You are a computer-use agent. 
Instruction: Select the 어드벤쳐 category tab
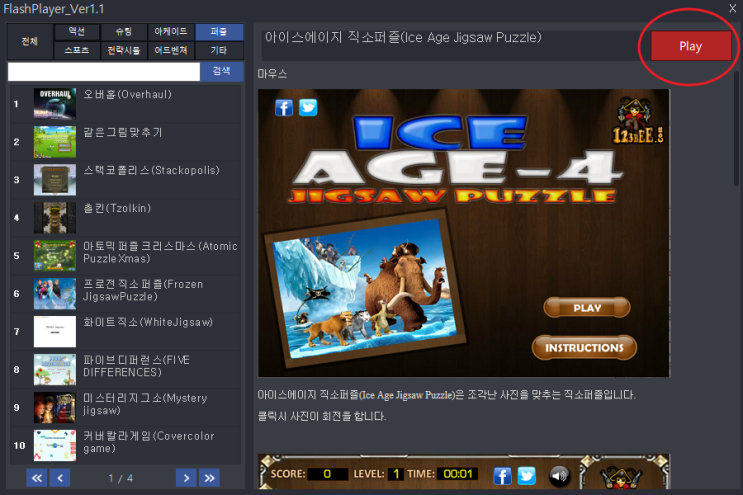171,50
